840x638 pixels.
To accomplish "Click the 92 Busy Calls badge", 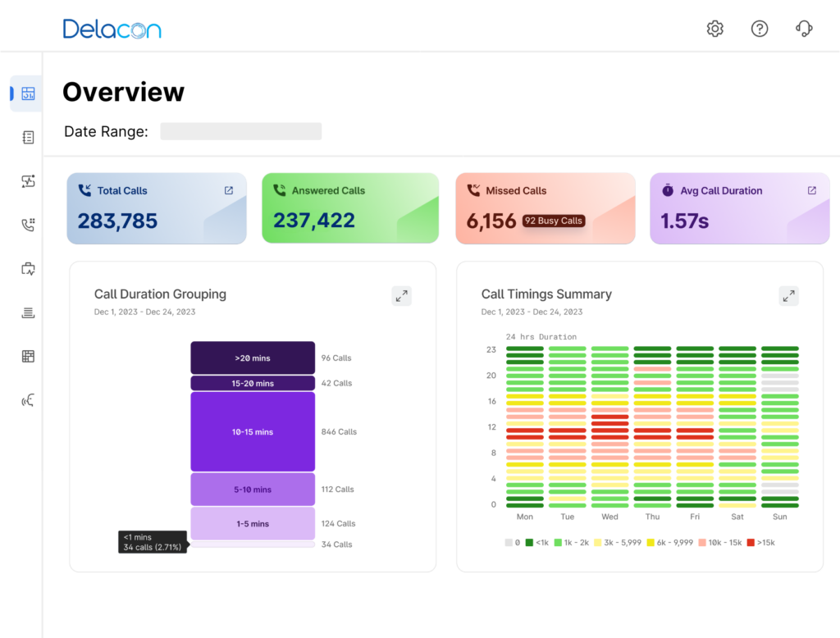I will [x=554, y=221].
